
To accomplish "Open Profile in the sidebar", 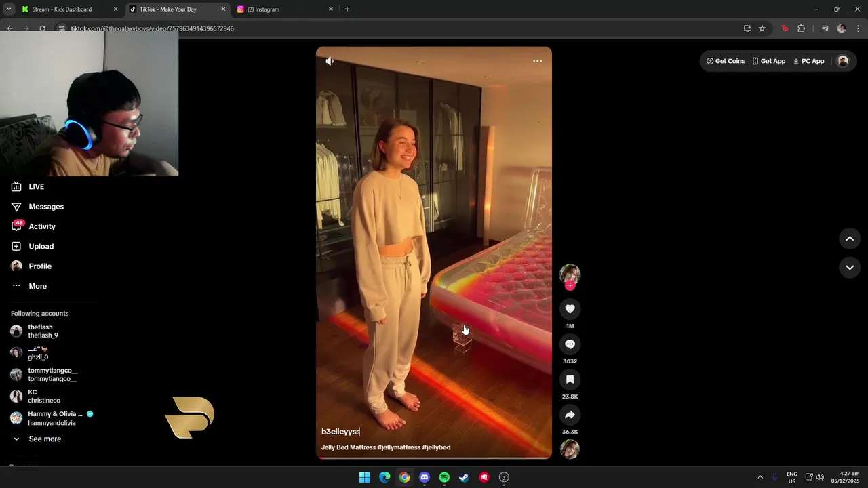I will pos(32,266).
